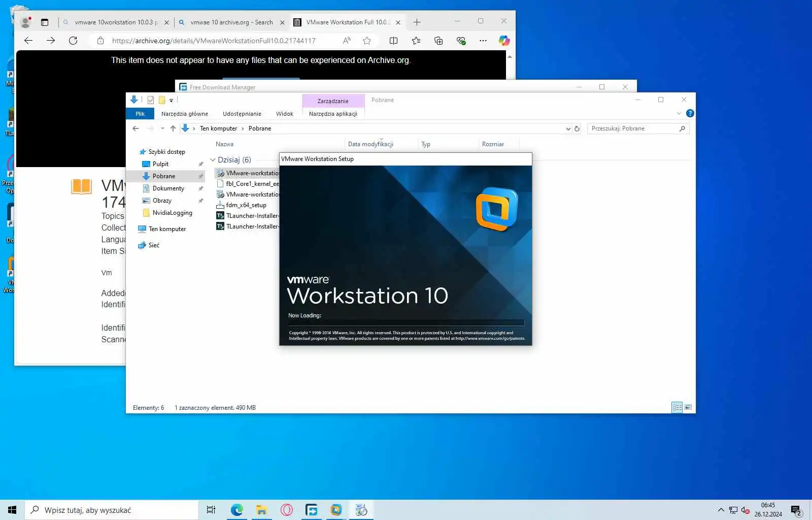The width and height of the screenshot is (812, 520).
Task: Open Free Download Manager from the taskbar
Action: coord(312,510)
